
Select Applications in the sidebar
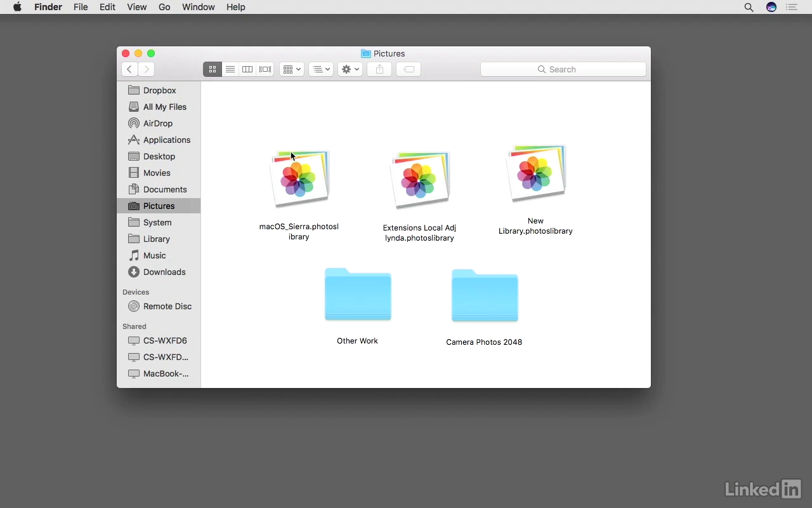coord(159,140)
